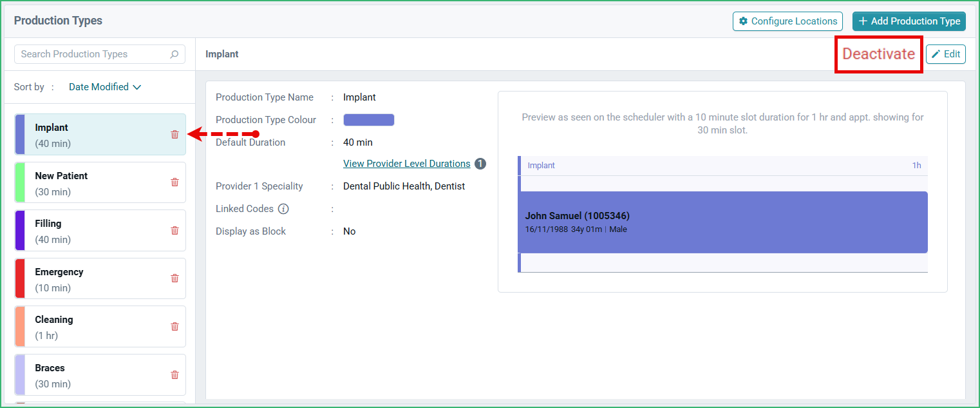Delete the Cleaning production type
Screen dimensions: 980x408
tap(174, 326)
